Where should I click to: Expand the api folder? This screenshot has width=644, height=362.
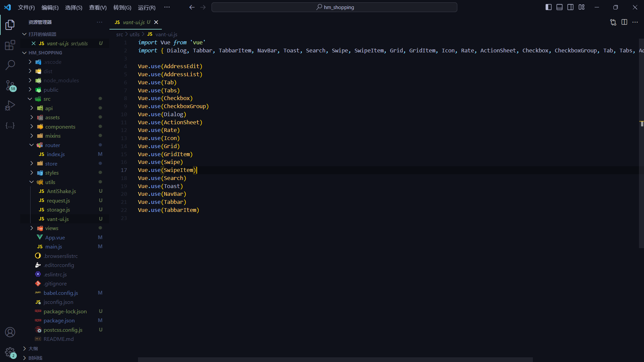click(64, 108)
